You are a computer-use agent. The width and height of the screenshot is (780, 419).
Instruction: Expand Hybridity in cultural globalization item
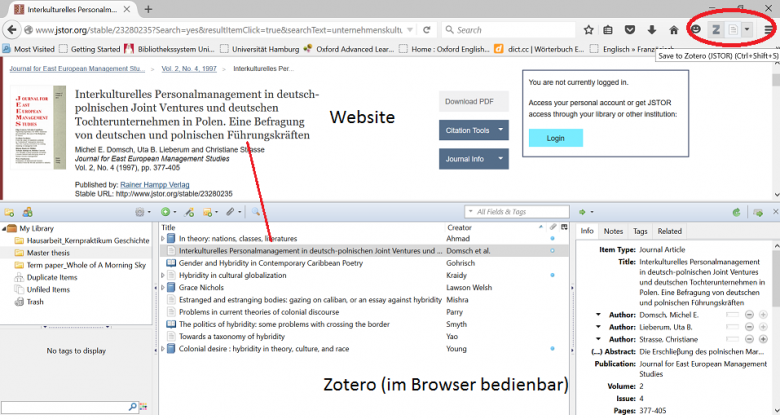coord(163,275)
